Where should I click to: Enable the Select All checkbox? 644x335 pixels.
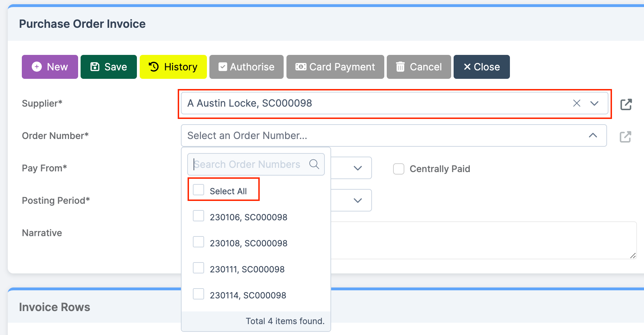tap(198, 189)
